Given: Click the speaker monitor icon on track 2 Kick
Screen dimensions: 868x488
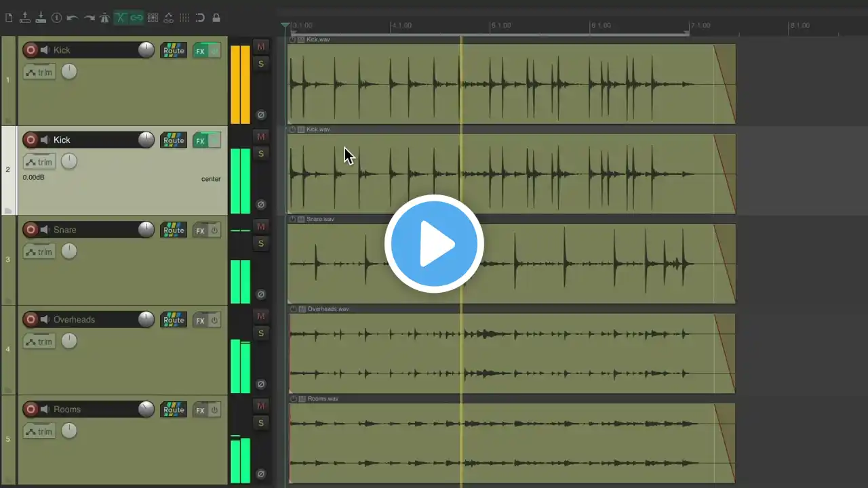Looking at the screenshot, I should pyautogui.click(x=45, y=140).
